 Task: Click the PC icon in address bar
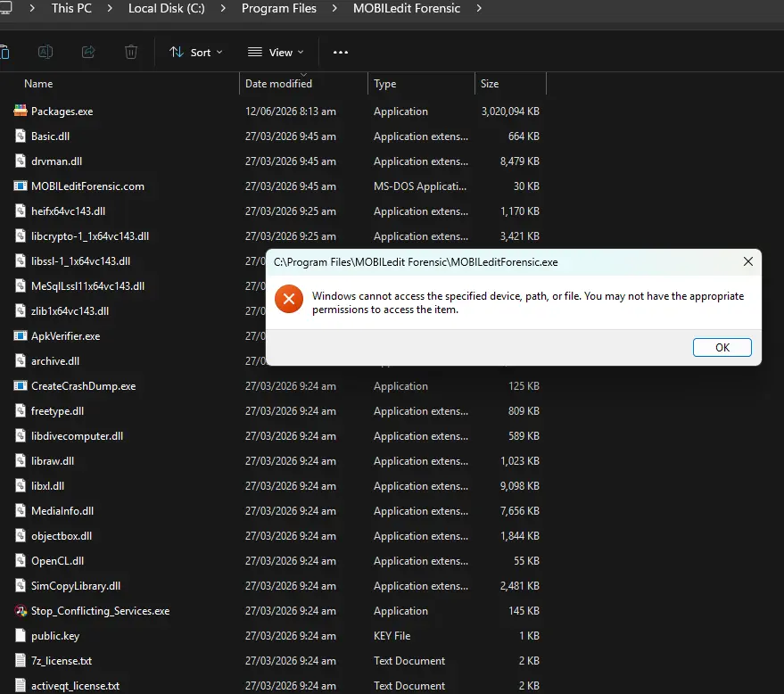tap(5, 8)
